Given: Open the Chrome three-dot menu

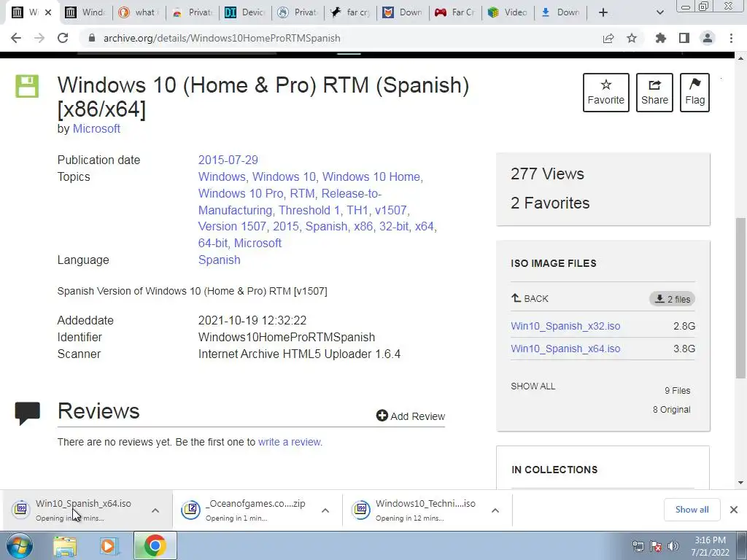Looking at the screenshot, I should pos(731,38).
